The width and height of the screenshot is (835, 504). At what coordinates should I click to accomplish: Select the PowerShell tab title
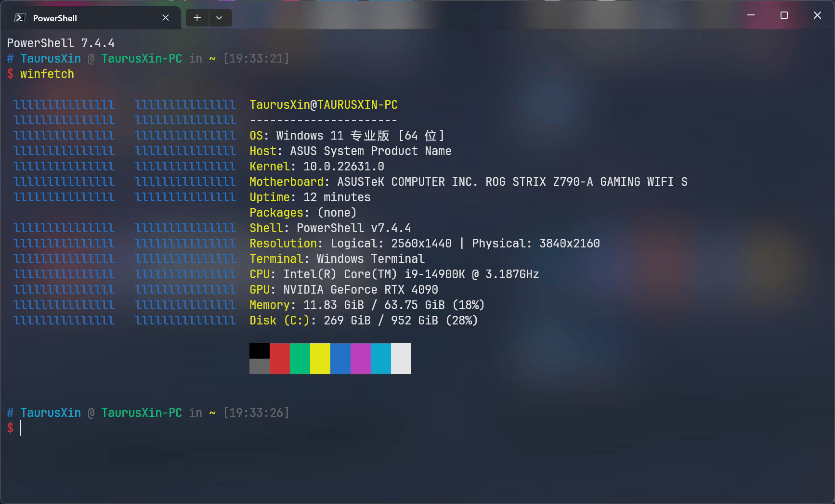click(55, 18)
